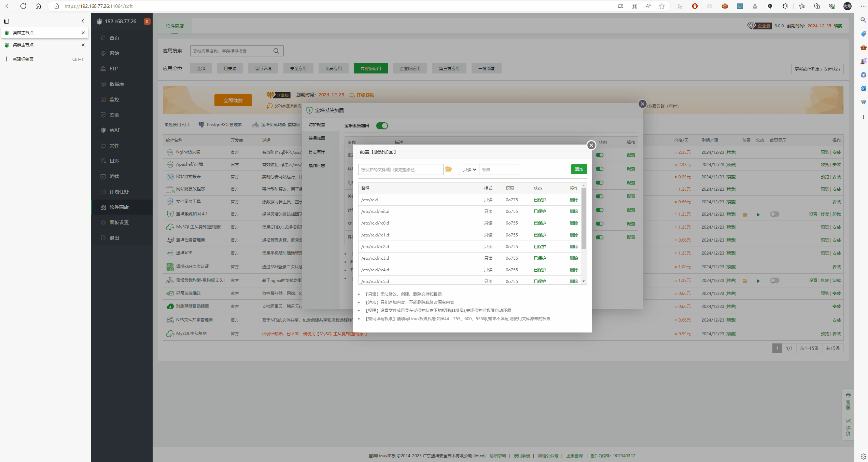Screen dimensions: 868x462
Task: Focus the 权限 input field
Action: click(x=499, y=169)
